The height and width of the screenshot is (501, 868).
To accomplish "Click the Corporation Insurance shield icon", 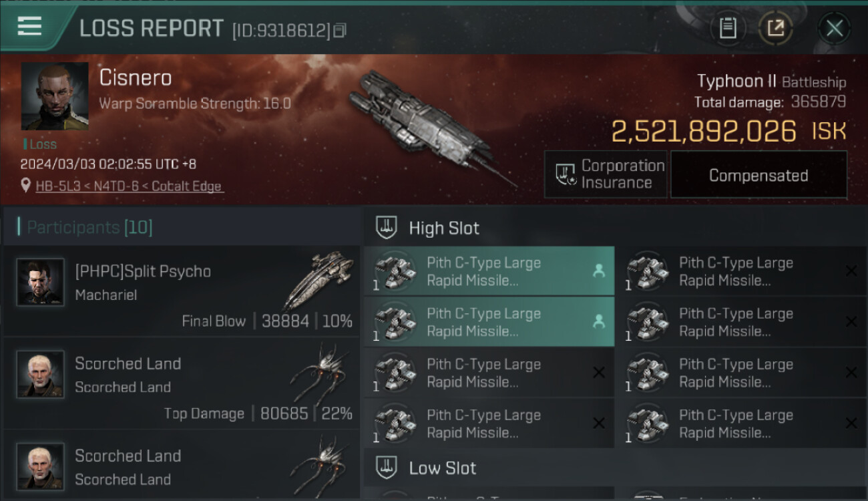I will point(566,174).
